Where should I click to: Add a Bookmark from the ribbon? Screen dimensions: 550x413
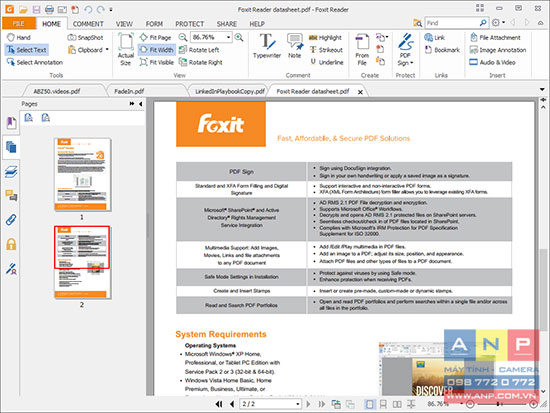(442, 50)
